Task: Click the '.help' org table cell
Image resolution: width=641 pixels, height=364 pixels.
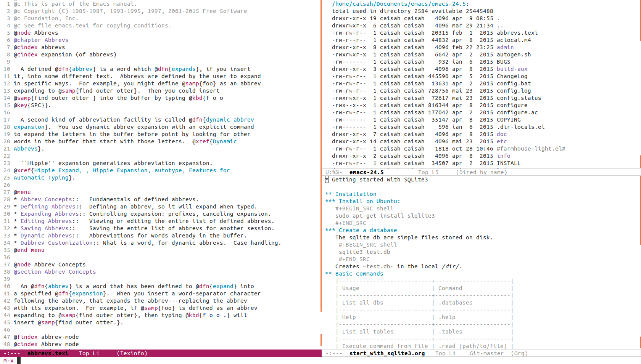Action: pyautogui.click(x=447, y=317)
